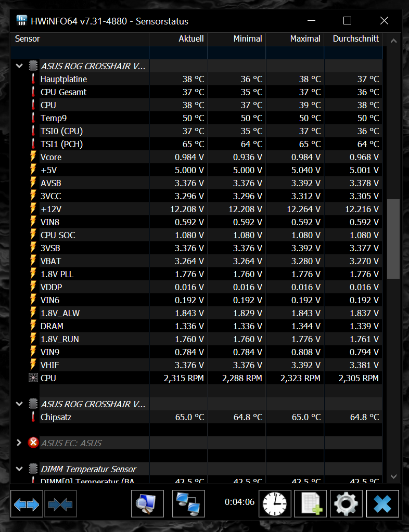Open sensor settings gear icon
Screen dimensions: 409x532
coord(346,504)
